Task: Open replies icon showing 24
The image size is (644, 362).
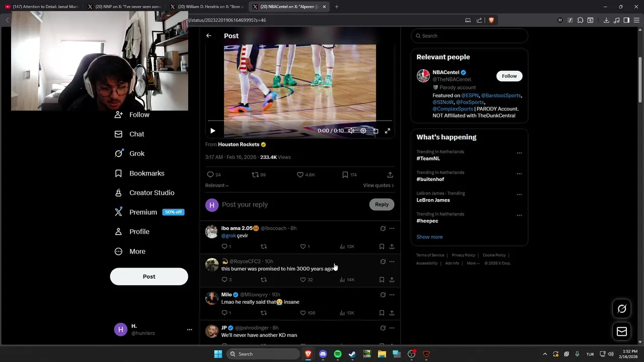Action: click(213, 174)
